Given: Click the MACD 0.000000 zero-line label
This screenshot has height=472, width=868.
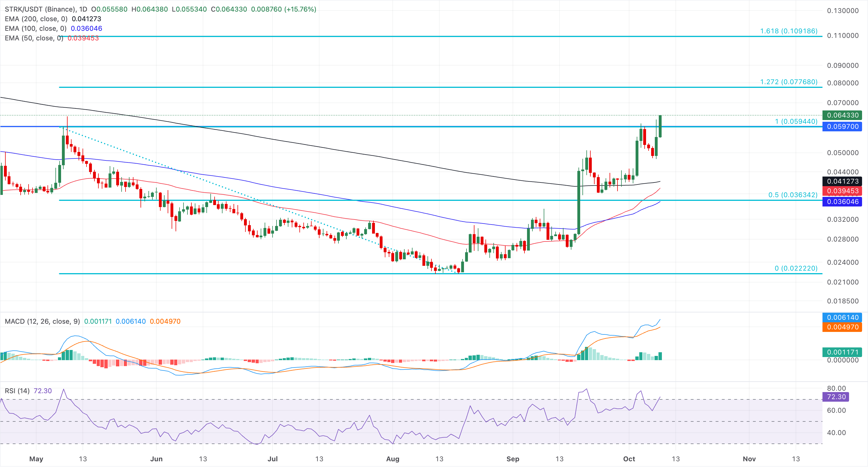Looking at the screenshot, I should click(x=843, y=360).
